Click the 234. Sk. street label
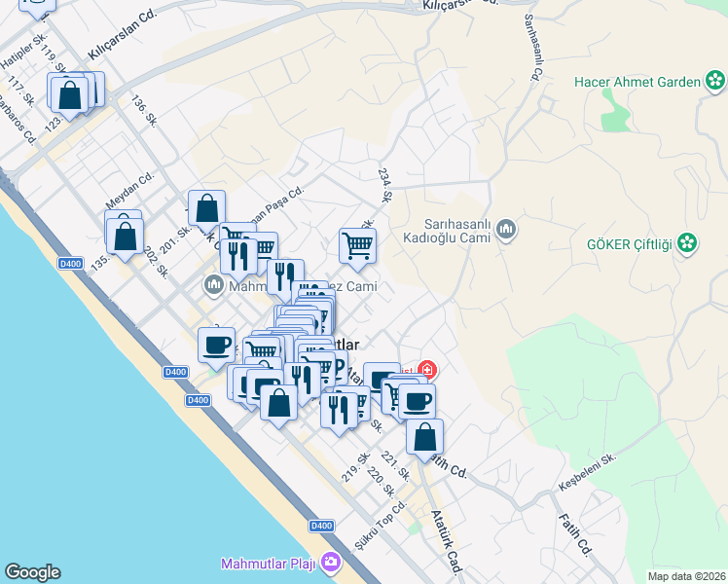The width and height of the screenshot is (728, 584). (x=384, y=185)
